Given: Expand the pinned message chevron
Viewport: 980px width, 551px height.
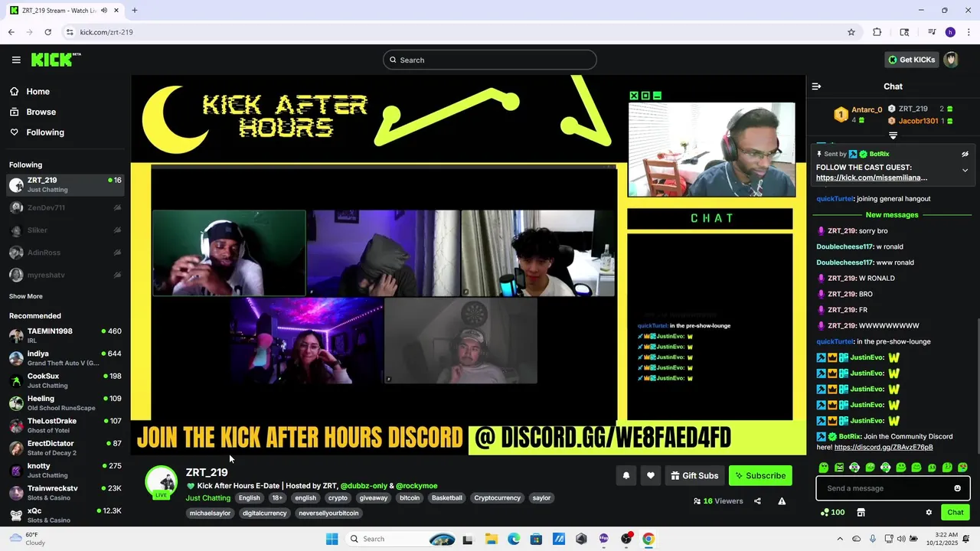Looking at the screenshot, I should pos(965,170).
